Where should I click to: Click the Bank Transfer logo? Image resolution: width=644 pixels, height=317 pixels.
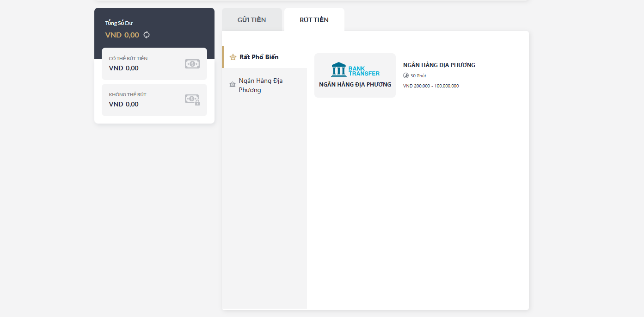point(355,69)
